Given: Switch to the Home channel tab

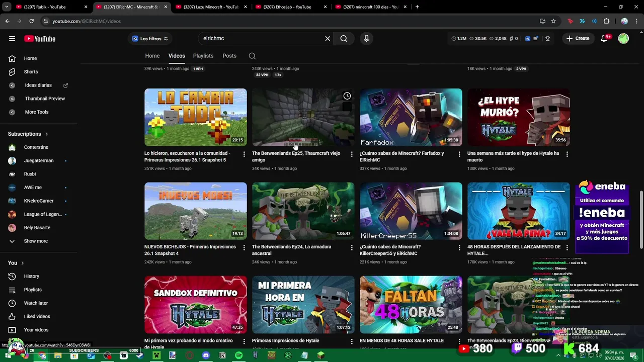Looking at the screenshot, I should tap(152, 56).
